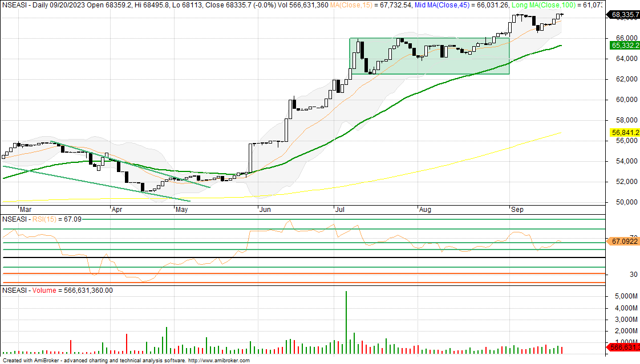Click the 2,000M volume axis label

[x=626, y=331]
